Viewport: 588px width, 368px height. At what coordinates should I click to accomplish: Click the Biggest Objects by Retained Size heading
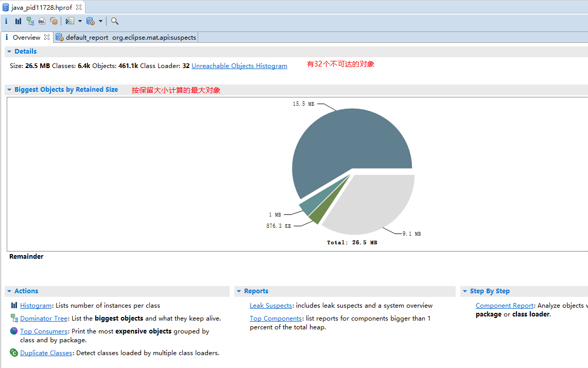pos(66,89)
